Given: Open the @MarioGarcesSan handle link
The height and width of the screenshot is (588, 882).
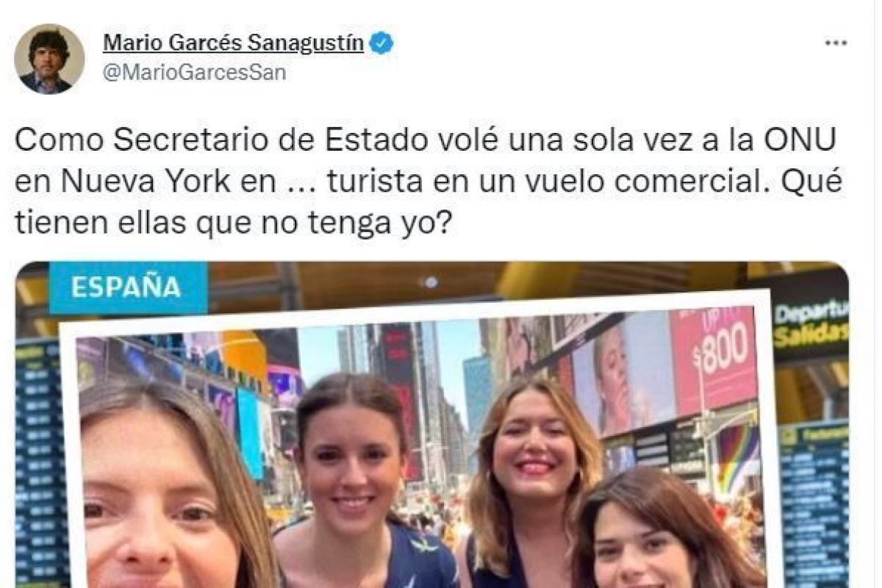Looking at the screenshot, I should 194,73.
